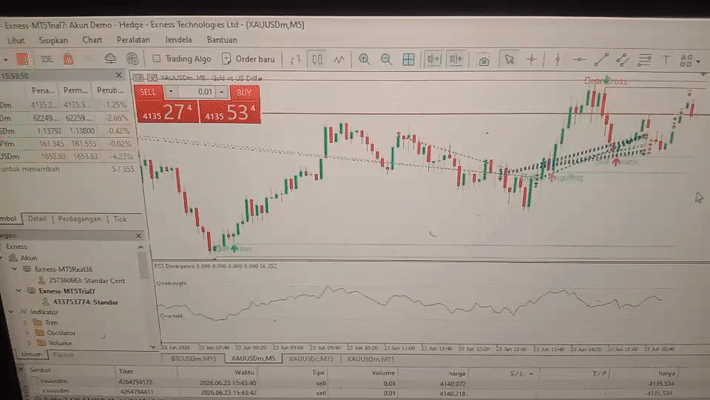Switch chart to line chart style

[339, 59]
